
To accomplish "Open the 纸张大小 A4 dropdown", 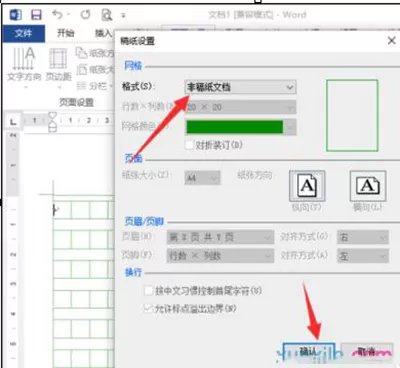I will point(202,178).
